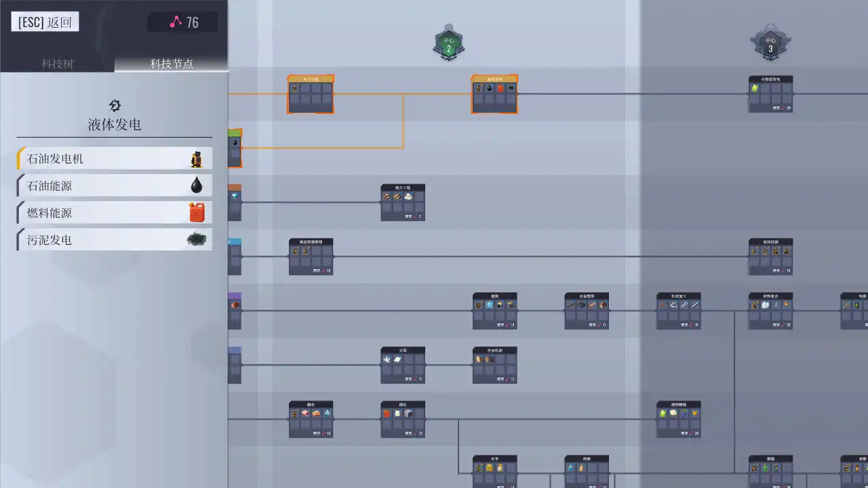Click the 流体控制 node title

coord(770,241)
